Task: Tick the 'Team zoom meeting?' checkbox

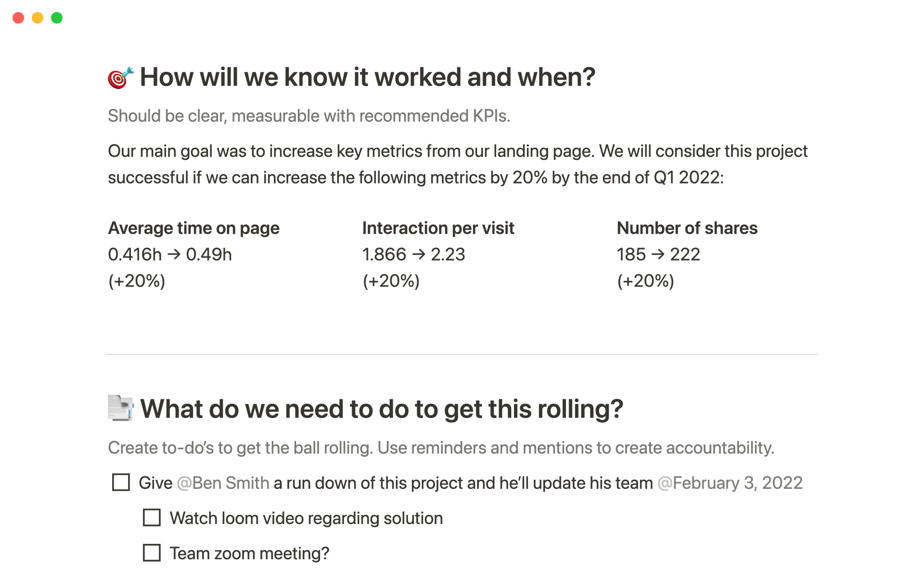Action: coord(152,552)
